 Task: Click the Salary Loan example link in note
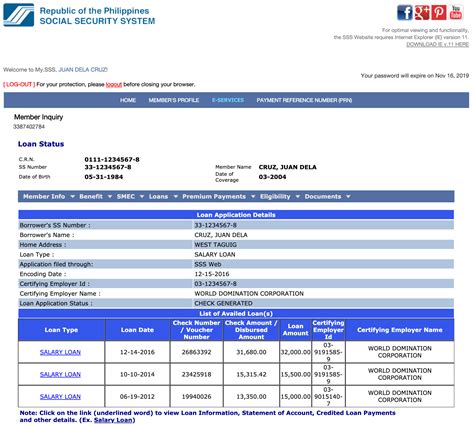pos(113,420)
